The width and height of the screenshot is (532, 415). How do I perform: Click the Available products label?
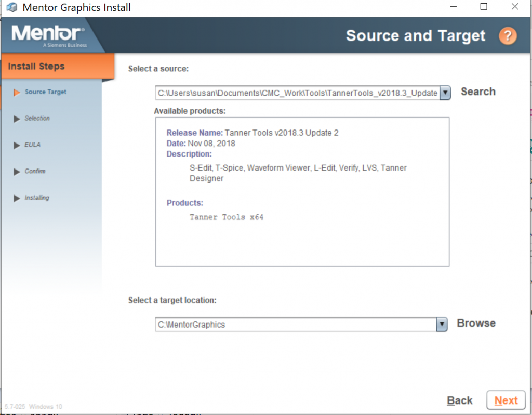[x=190, y=111]
